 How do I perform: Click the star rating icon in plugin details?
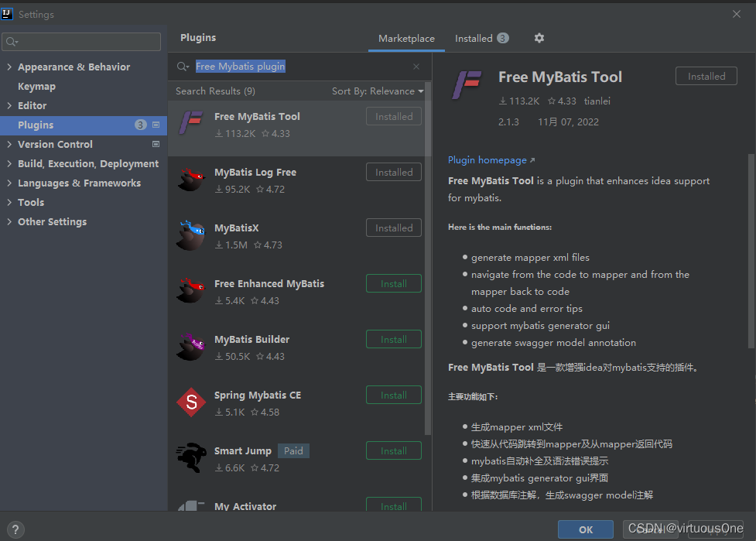pos(552,101)
